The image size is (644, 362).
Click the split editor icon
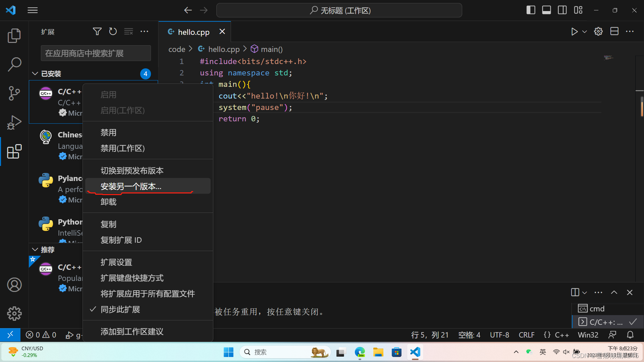614,32
